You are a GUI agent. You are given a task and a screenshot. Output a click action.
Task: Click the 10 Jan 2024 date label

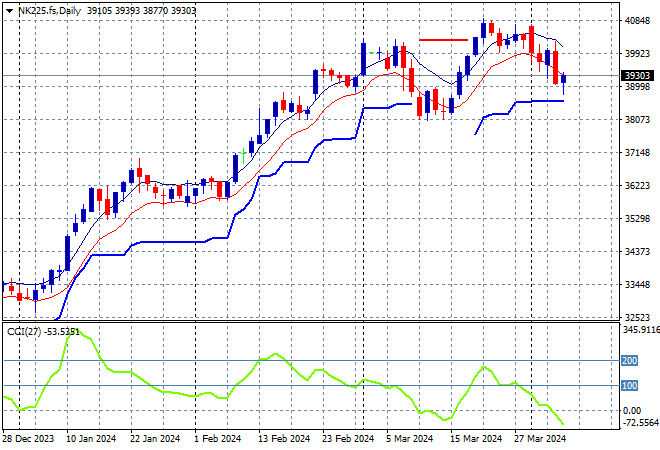tap(91, 439)
